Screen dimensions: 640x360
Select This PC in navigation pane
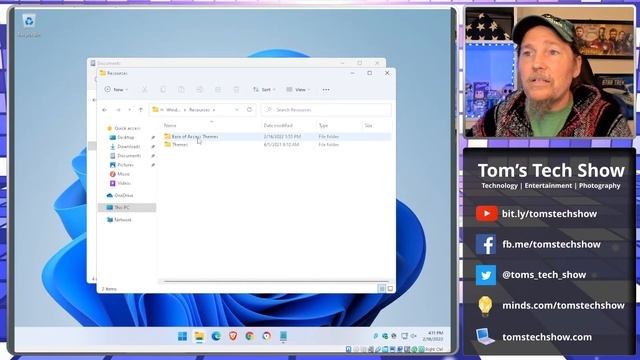[x=127, y=207]
